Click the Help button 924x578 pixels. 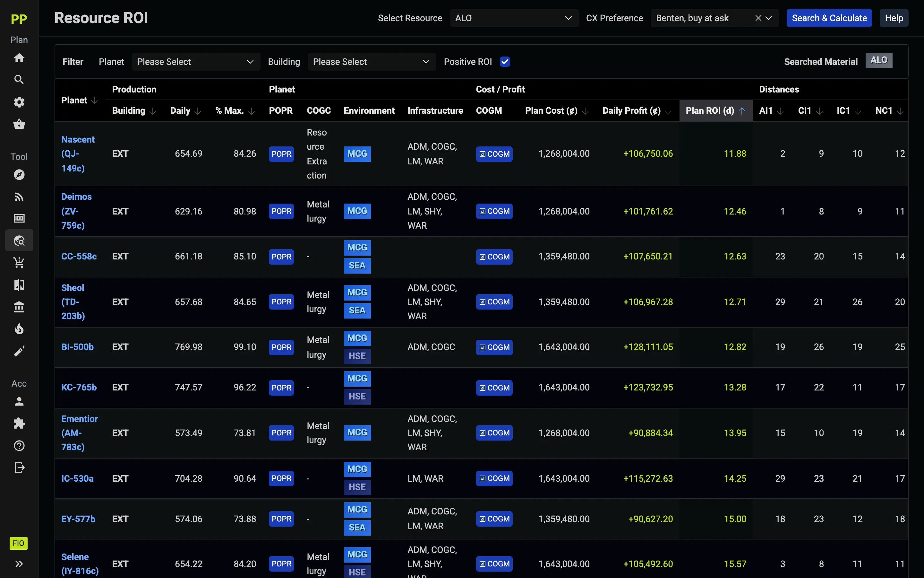coord(894,18)
